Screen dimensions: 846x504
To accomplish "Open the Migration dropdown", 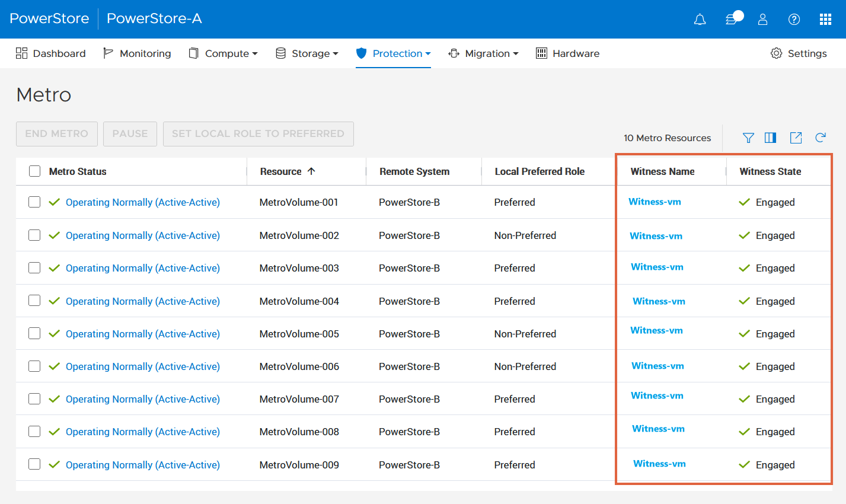I will pyautogui.click(x=484, y=53).
